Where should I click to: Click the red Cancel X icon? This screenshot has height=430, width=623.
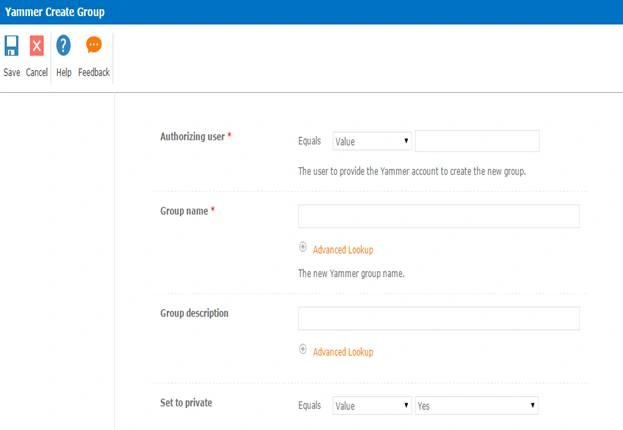(x=37, y=46)
